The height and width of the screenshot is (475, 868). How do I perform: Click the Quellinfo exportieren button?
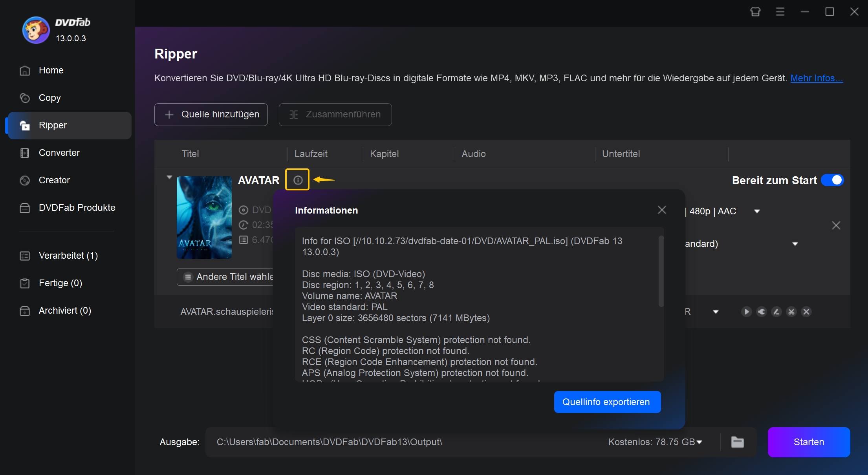pos(607,402)
